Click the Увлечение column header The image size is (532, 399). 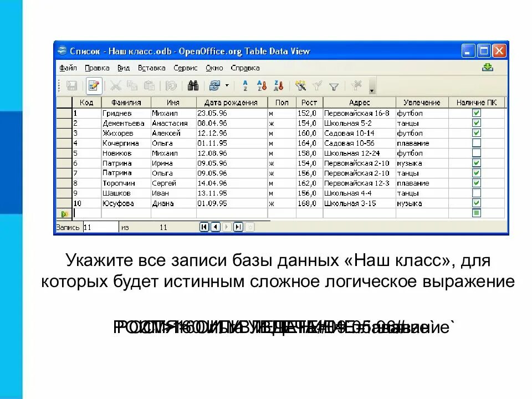422,103
